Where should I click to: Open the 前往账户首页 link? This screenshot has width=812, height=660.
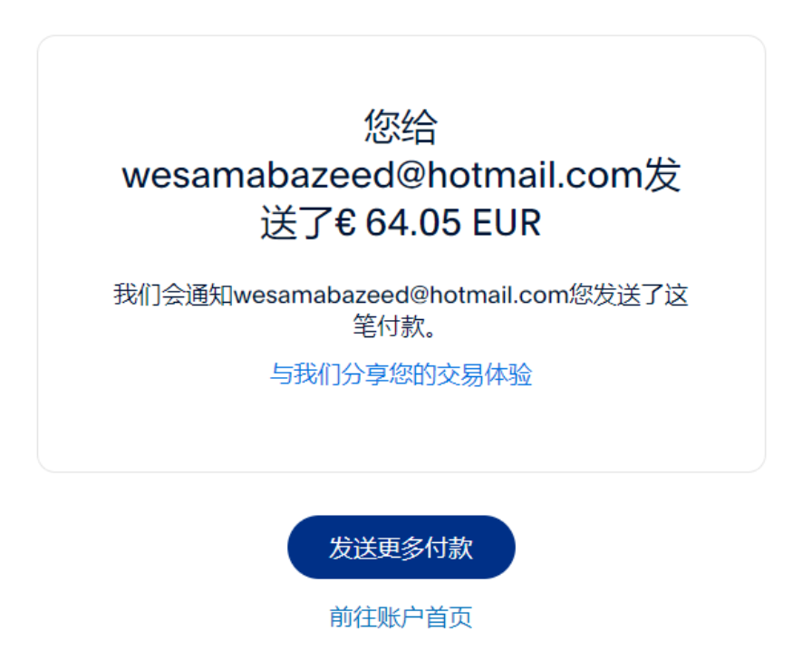point(401,617)
